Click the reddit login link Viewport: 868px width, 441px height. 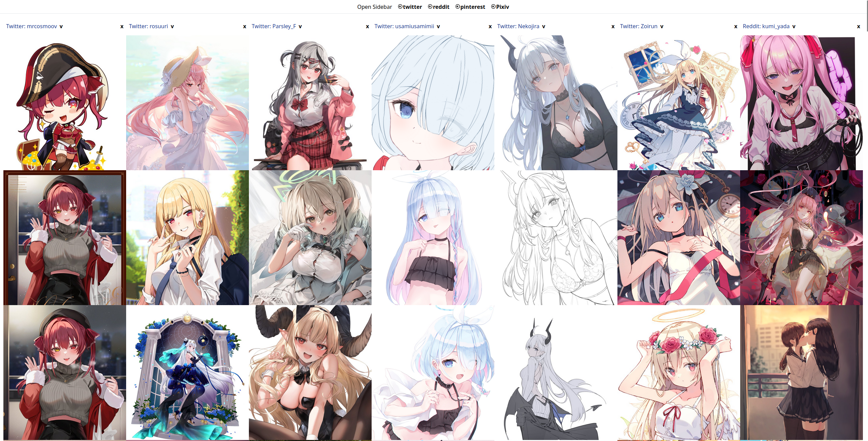pos(438,7)
